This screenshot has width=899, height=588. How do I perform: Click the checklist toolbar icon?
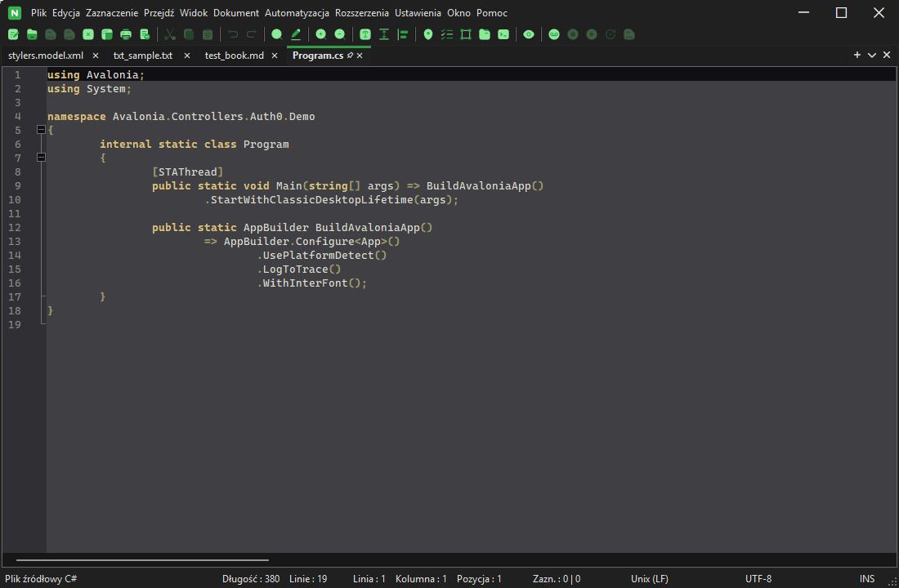pyautogui.click(x=446, y=34)
